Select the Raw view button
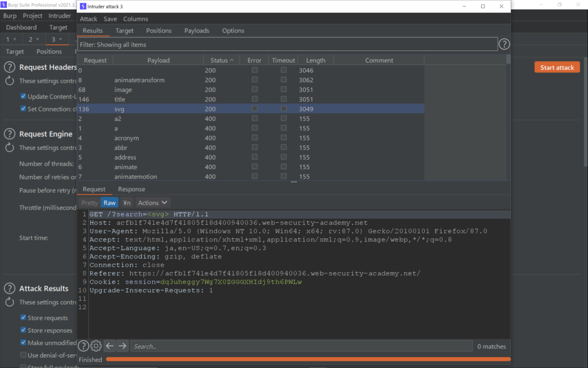 click(110, 203)
